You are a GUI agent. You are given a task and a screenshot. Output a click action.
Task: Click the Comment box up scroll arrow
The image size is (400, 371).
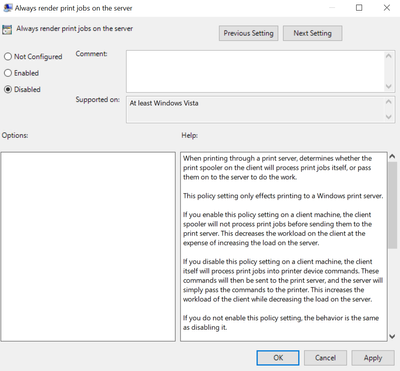click(x=389, y=56)
